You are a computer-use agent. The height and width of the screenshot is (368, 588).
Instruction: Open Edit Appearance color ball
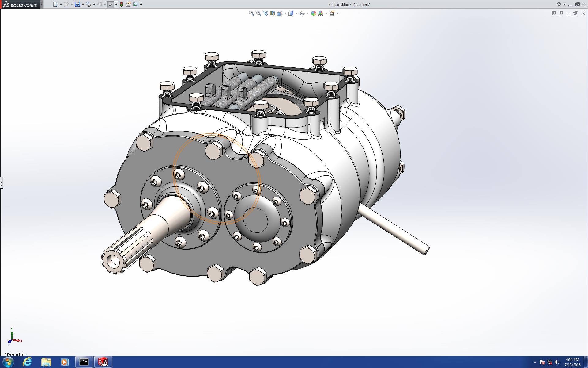pyautogui.click(x=313, y=13)
